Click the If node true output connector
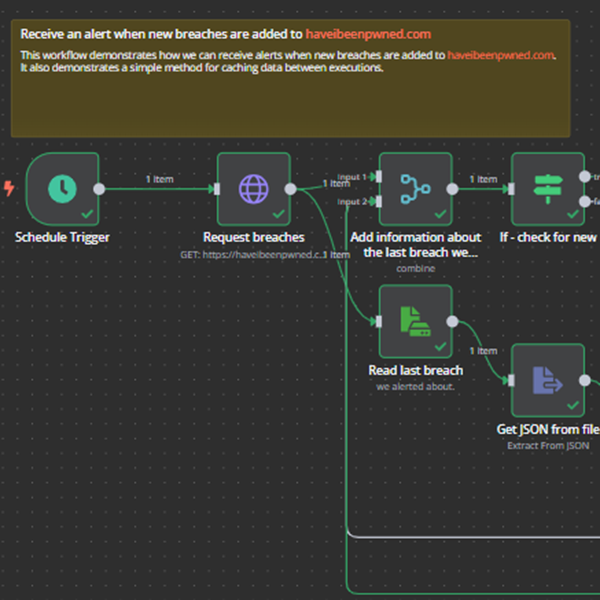Screen dimensions: 600x600 [x=585, y=176]
